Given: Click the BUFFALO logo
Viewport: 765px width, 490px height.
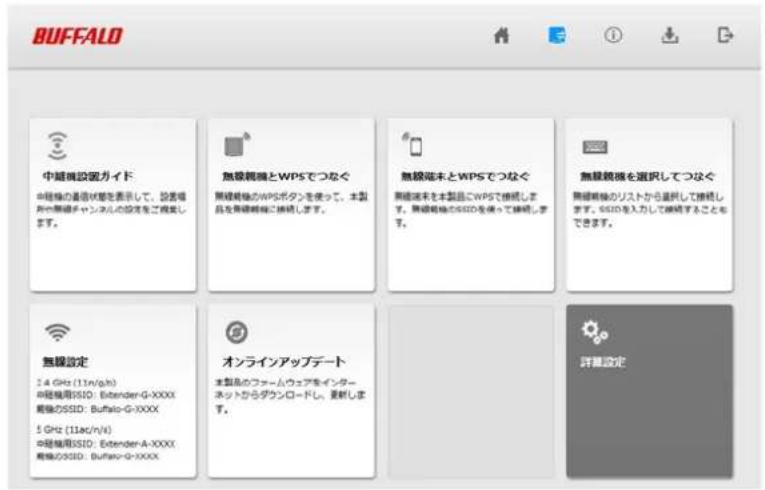Looking at the screenshot, I should [x=78, y=36].
